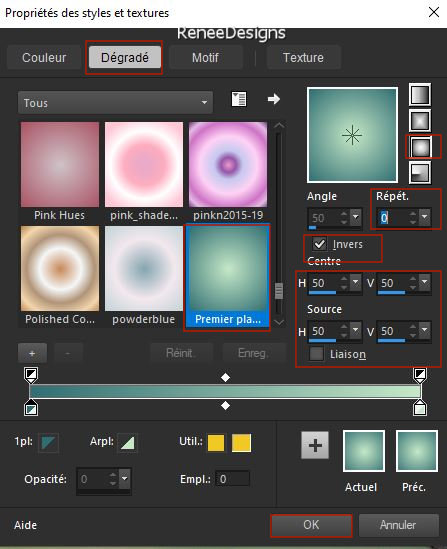This screenshot has height=549, width=447.
Task: Switch to the Texture tab
Action: point(303,57)
